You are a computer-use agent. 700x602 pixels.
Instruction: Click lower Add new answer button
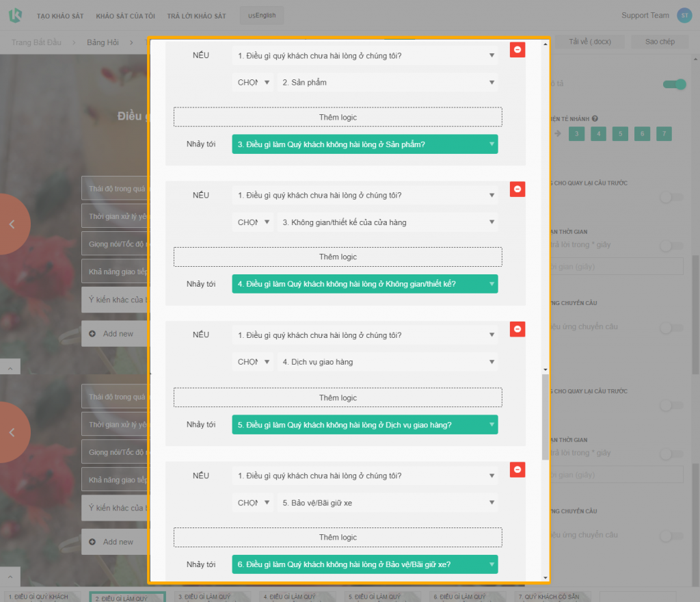coord(115,542)
